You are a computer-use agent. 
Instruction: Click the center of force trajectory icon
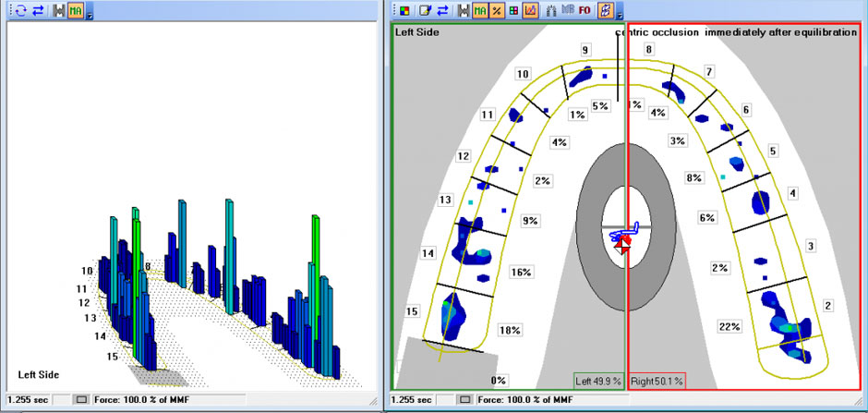point(606,10)
